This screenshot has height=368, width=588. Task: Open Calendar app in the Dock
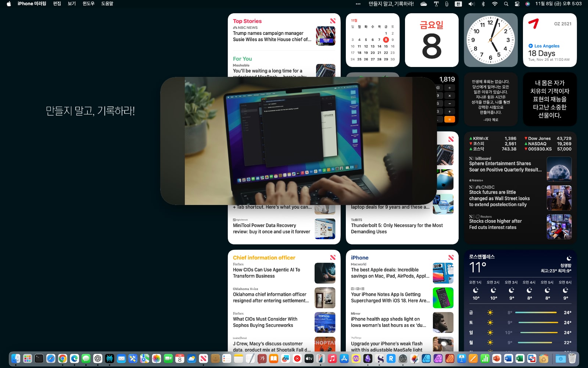tap(180, 358)
